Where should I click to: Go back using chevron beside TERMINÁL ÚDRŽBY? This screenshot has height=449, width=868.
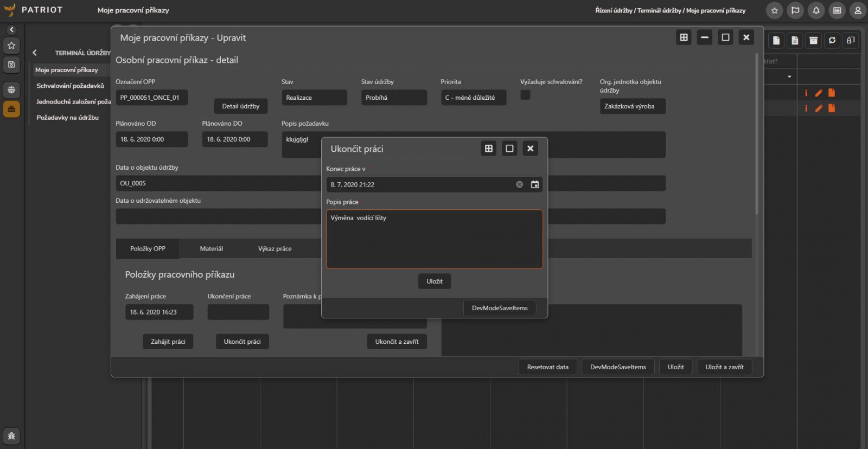coord(35,53)
